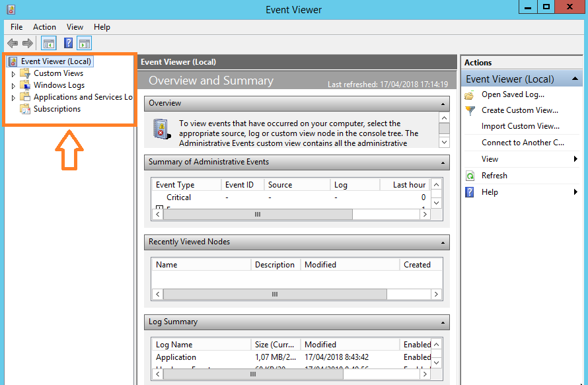Click the Help question-mark toolbar icon
This screenshot has height=385, width=588.
[x=67, y=43]
